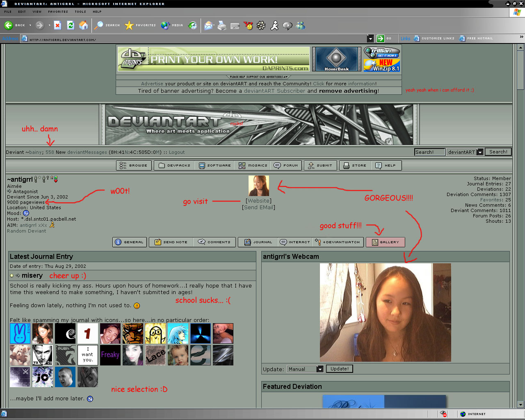Open the Favorites menu in menu bar

pos(58,12)
